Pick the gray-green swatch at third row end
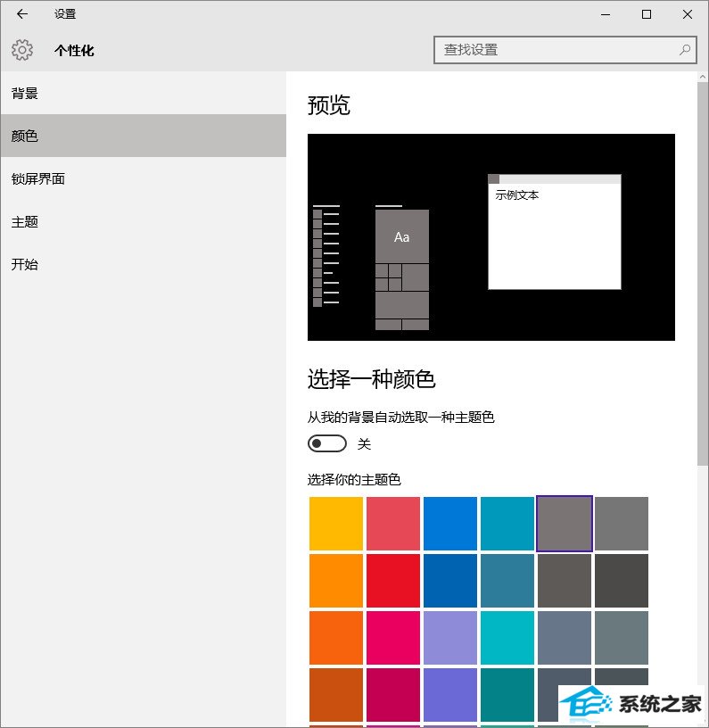 click(x=622, y=638)
